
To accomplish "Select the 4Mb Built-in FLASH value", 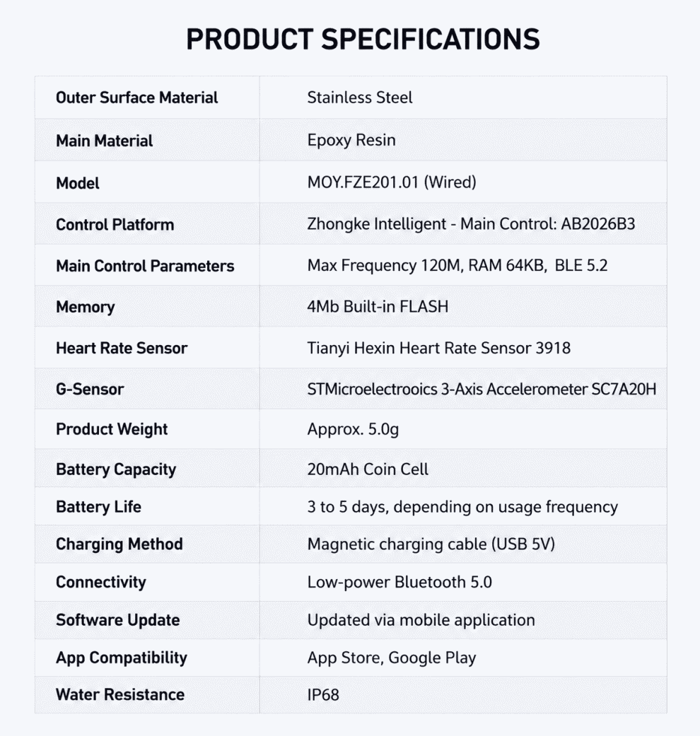I will (378, 307).
